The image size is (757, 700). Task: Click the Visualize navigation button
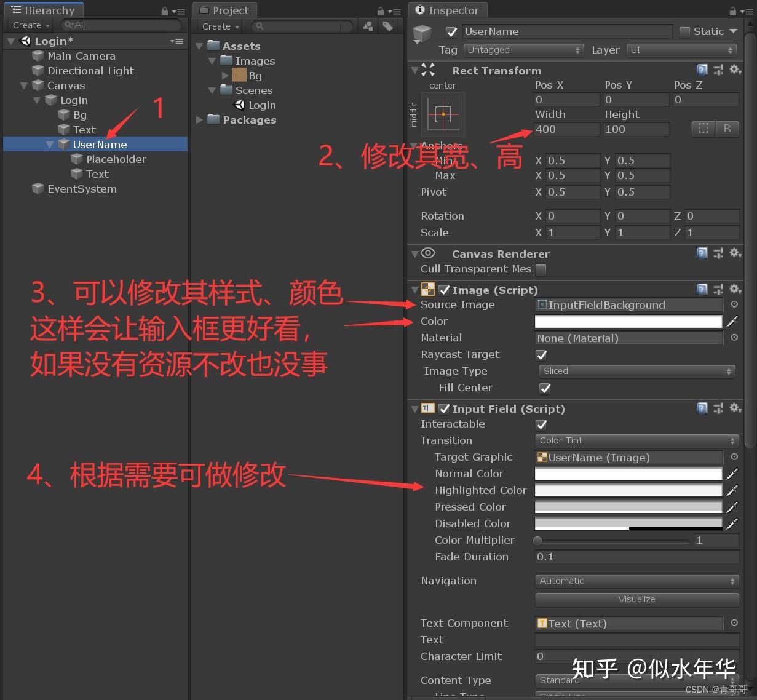click(637, 599)
